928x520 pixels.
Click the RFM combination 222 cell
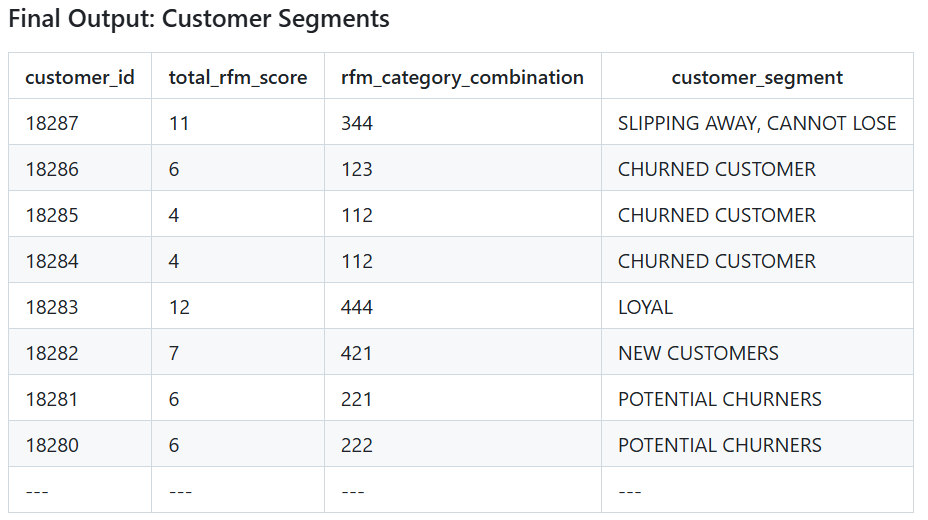[357, 445]
